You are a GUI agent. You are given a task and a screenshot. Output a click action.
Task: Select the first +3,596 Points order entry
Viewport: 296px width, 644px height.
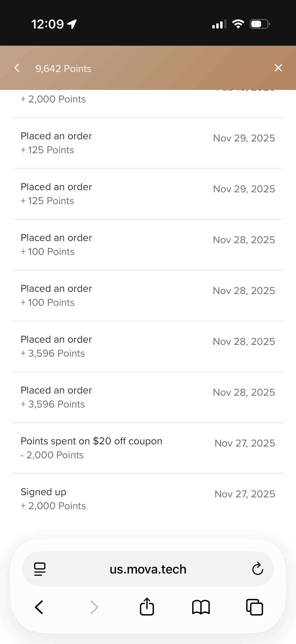[x=148, y=346]
